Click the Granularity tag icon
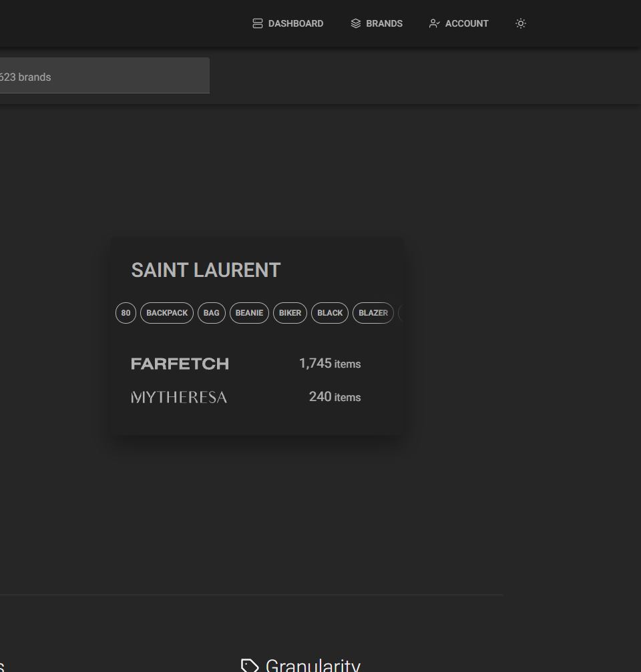The height and width of the screenshot is (672, 641). point(250,665)
